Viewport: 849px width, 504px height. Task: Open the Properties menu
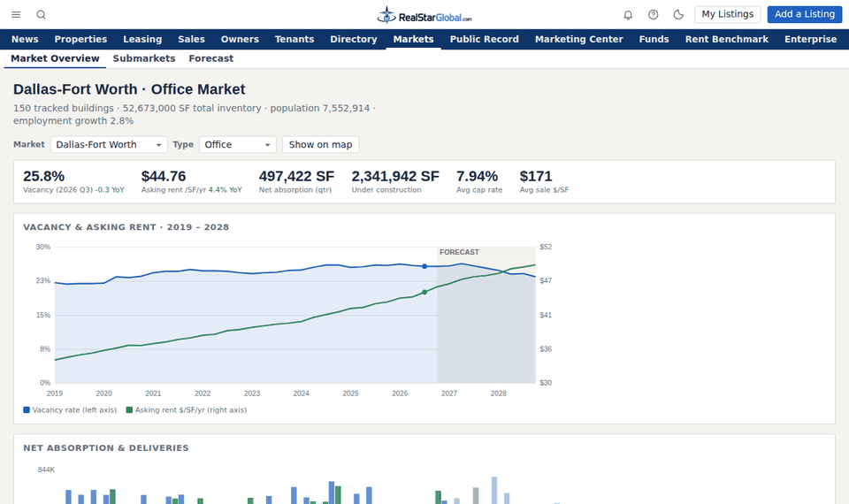80,39
